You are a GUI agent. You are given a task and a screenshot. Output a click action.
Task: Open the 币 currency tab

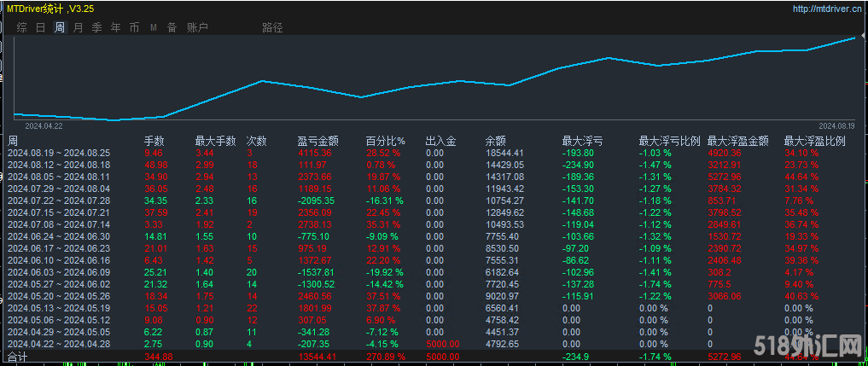pos(135,27)
